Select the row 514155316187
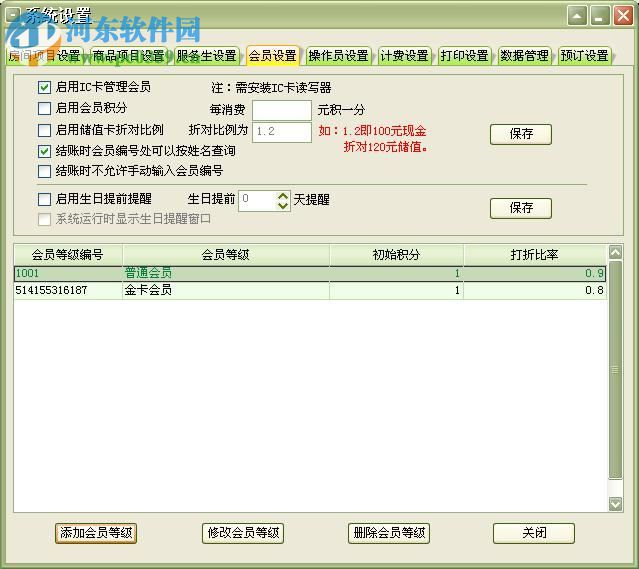The image size is (639, 569). (310, 291)
